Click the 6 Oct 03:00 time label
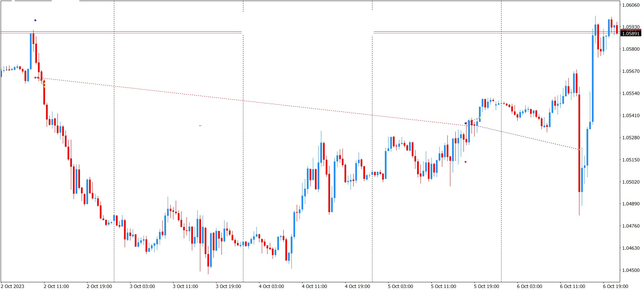Viewport: 644px width, 291px height. coord(529,286)
